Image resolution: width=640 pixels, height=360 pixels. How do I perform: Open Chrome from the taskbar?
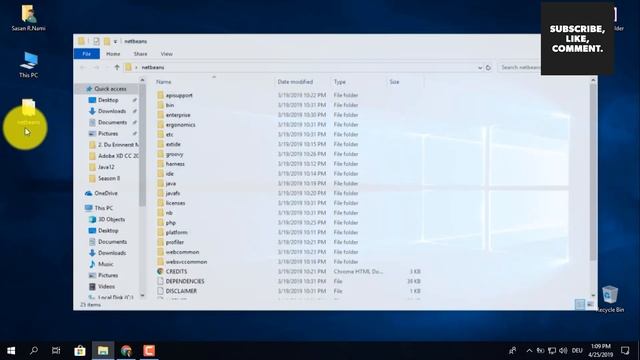pyautogui.click(x=127, y=351)
